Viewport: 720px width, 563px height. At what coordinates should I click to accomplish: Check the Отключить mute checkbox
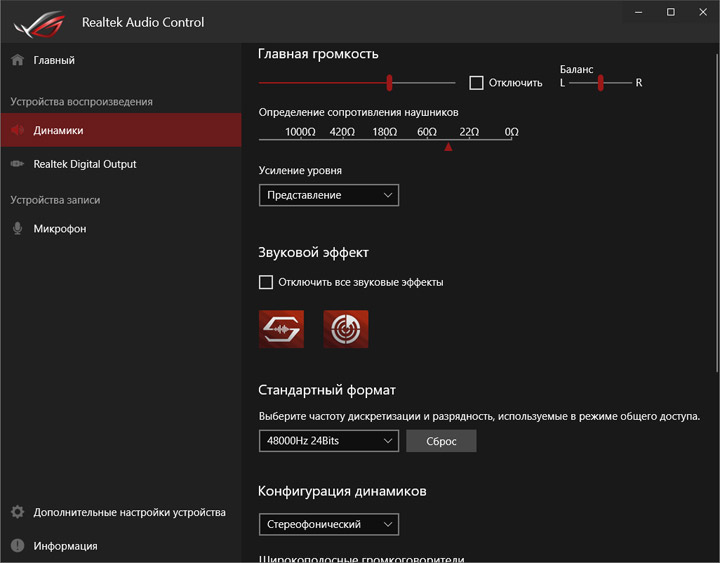point(476,83)
